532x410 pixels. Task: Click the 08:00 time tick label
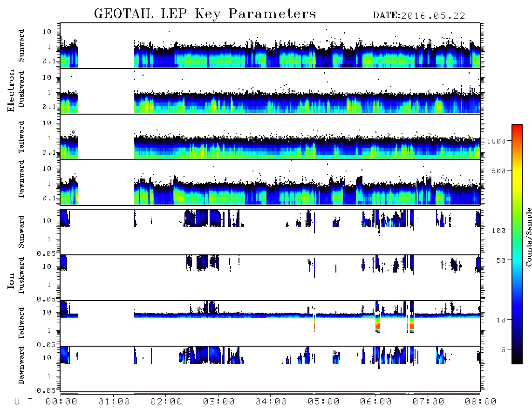(481, 402)
